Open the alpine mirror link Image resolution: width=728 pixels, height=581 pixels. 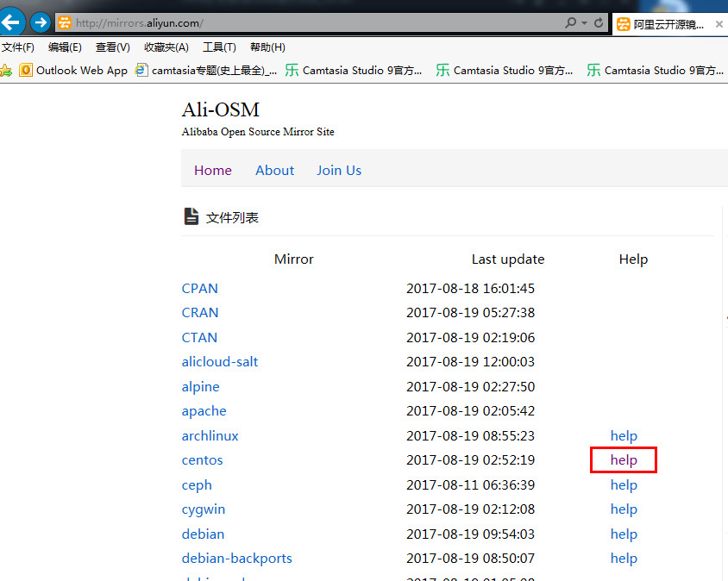click(201, 387)
